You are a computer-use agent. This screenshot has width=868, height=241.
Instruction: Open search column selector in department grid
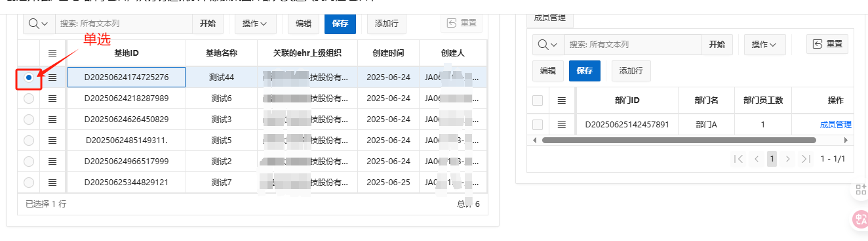(548, 45)
